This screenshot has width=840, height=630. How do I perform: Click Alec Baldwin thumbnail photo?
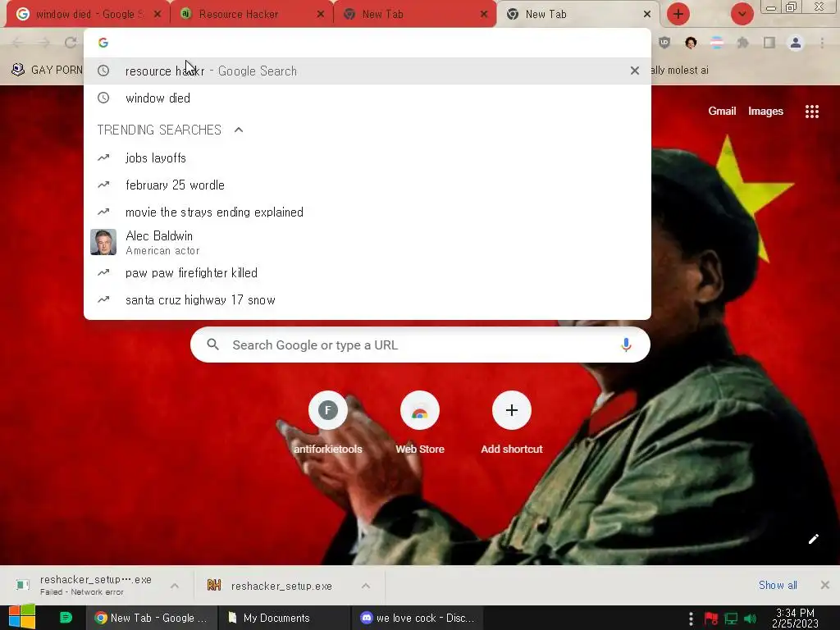[x=103, y=242]
